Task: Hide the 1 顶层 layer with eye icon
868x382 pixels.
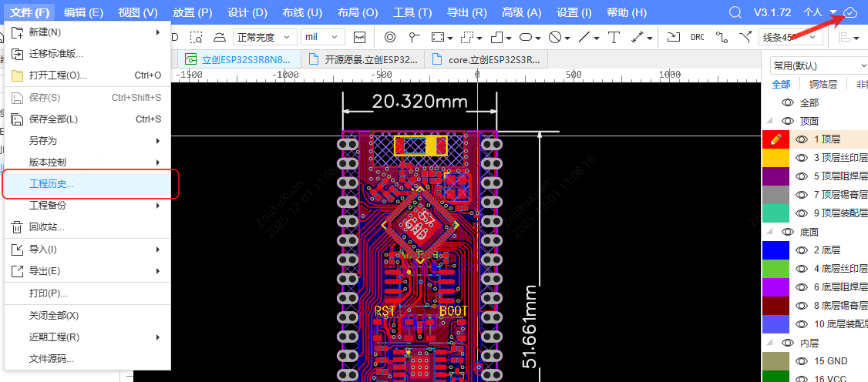Action: tap(802, 139)
